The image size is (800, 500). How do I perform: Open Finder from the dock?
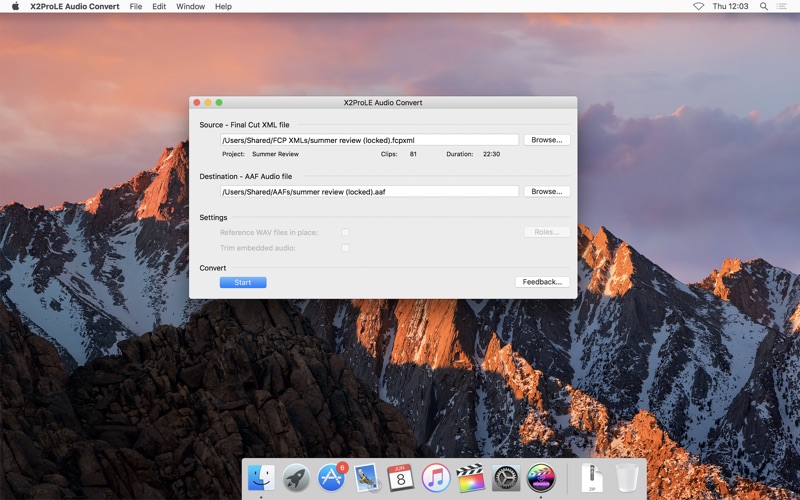click(x=261, y=478)
